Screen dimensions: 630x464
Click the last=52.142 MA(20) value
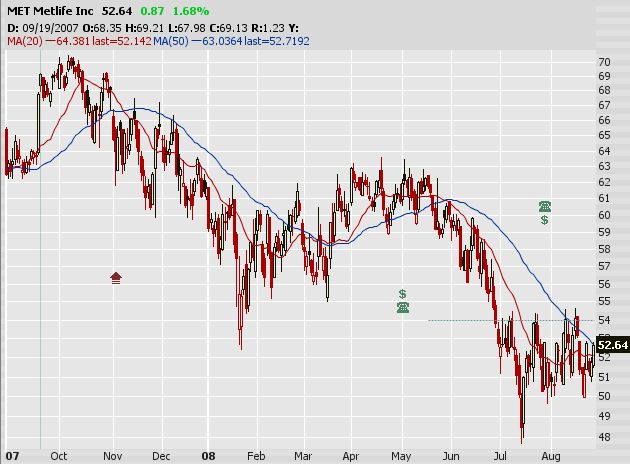coord(122,41)
